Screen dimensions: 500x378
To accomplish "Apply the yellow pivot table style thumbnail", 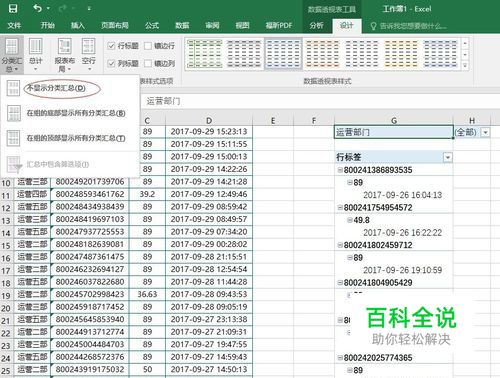I will [x=401, y=54].
